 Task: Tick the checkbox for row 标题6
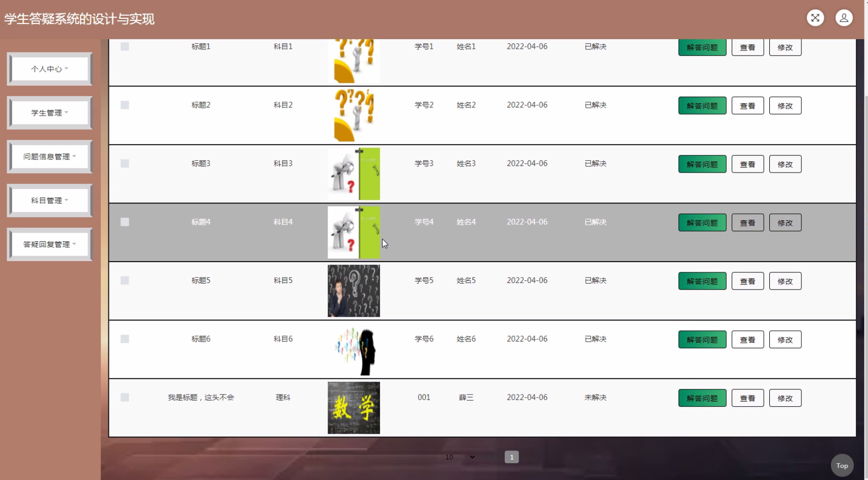(125, 339)
